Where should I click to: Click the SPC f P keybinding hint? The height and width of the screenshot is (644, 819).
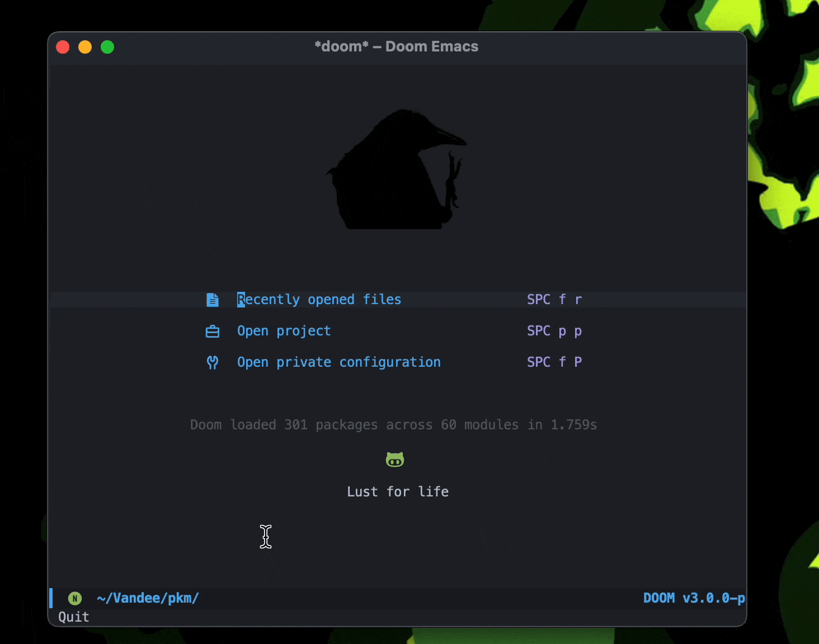coord(554,362)
